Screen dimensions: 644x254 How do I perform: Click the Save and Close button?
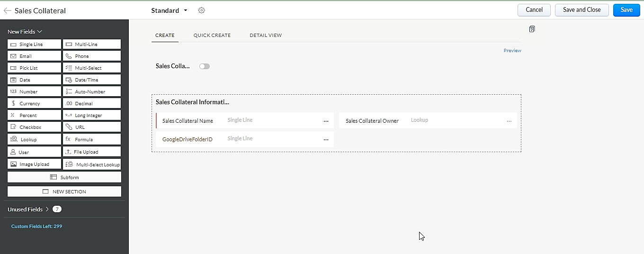pyautogui.click(x=581, y=10)
